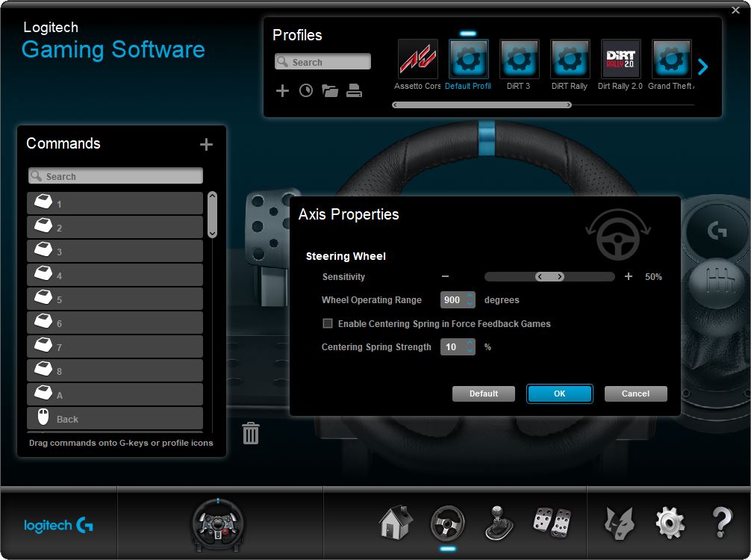Increase sensitivity with the plus sign
Image resolution: width=751 pixels, height=560 pixels.
point(629,276)
